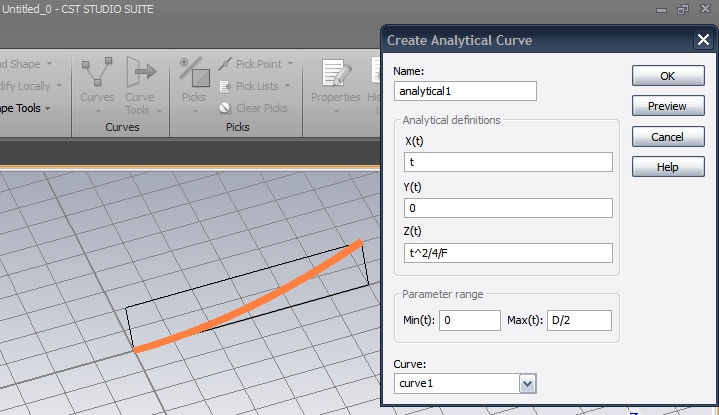
Task: Minimize the CST Studio Suite window
Action: coord(661,9)
